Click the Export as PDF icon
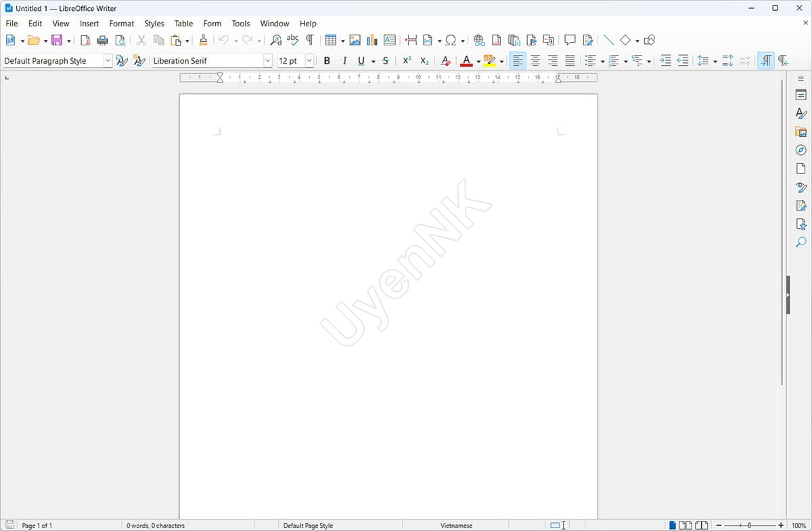Image resolution: width=812 pixels, height=531 pixels. (85, 41)
